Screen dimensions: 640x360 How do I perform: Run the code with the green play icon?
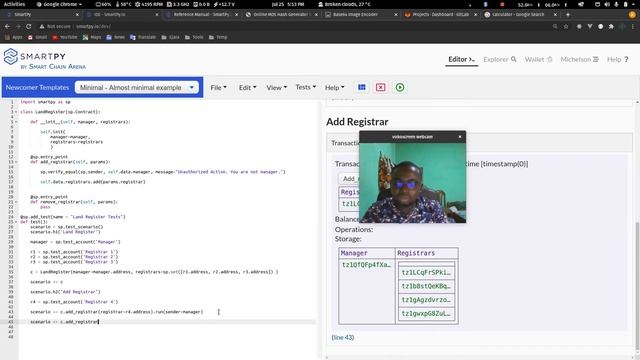point(400,87)
